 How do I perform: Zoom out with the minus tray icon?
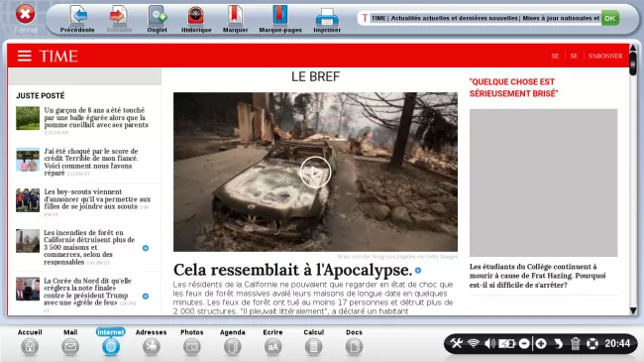(x=524, y=343)
